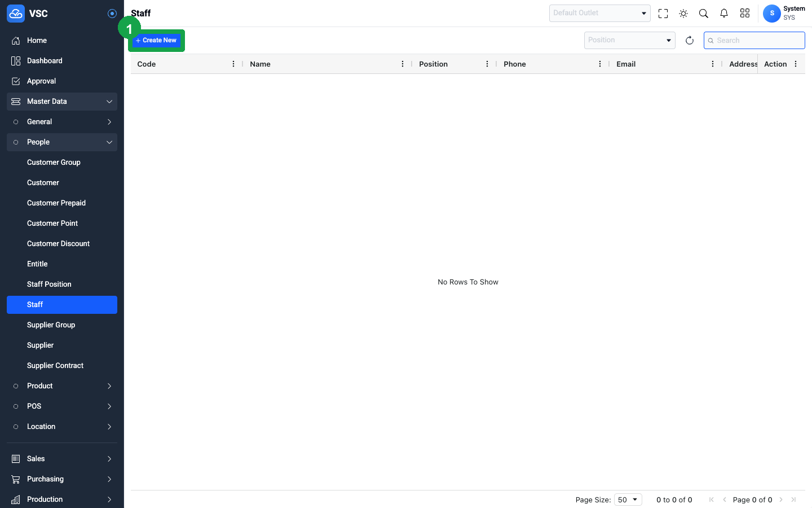Select the Customer menu entry
The width and height of the screenshot is (812, 508).
(x=62, y=183)
